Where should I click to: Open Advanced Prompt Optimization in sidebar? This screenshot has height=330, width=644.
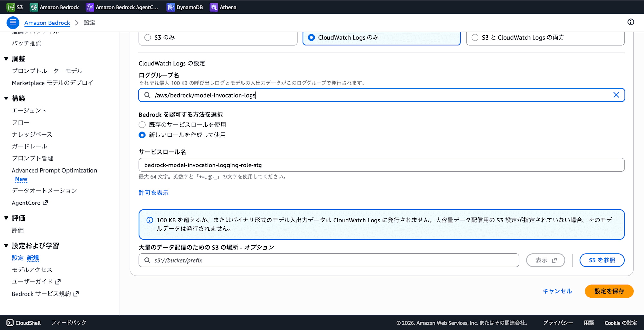[x=54, y=170]
